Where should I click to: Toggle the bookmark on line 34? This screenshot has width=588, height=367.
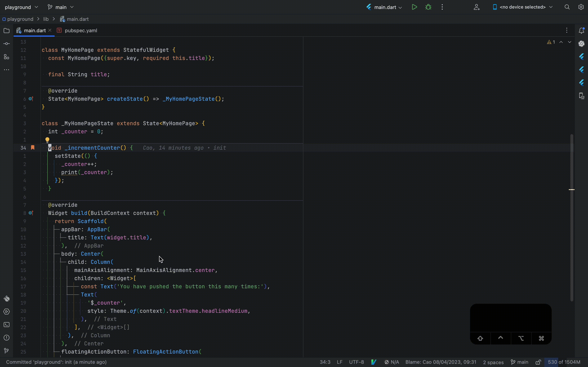[x=32, y=148]
